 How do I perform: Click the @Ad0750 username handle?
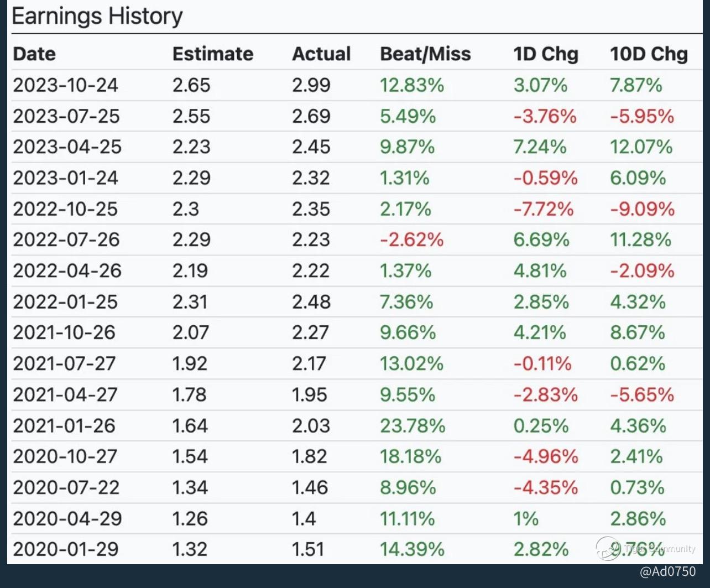pyautogui.click(x=667, y=571)
